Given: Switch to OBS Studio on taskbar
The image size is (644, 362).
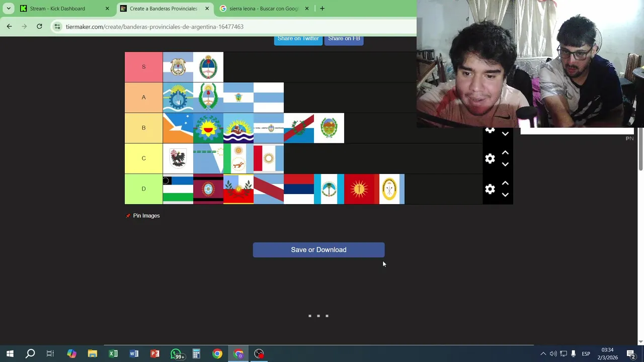Looking at the screenshot, I should click(259, 353).
